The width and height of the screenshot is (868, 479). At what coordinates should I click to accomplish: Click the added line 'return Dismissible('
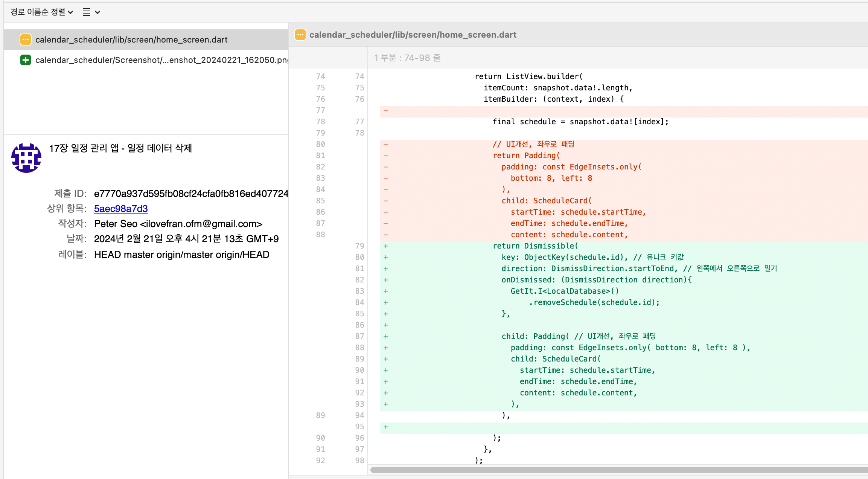(x=535, y=246)
